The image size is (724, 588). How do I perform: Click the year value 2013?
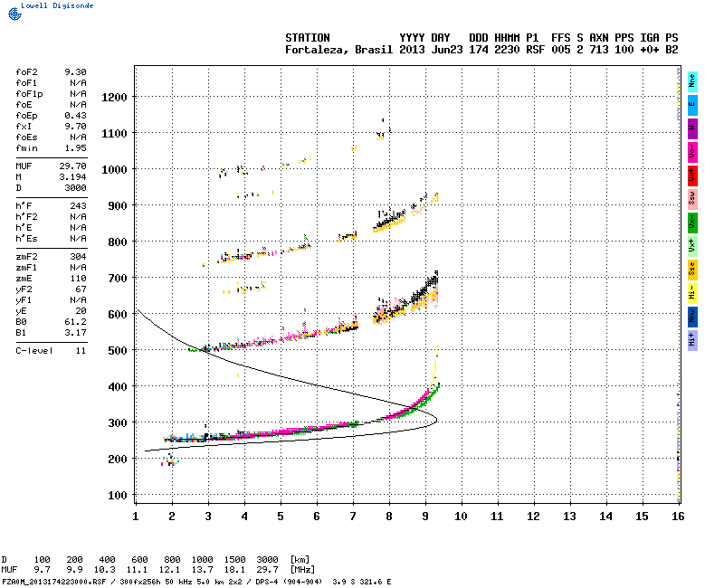click(412, 50)
